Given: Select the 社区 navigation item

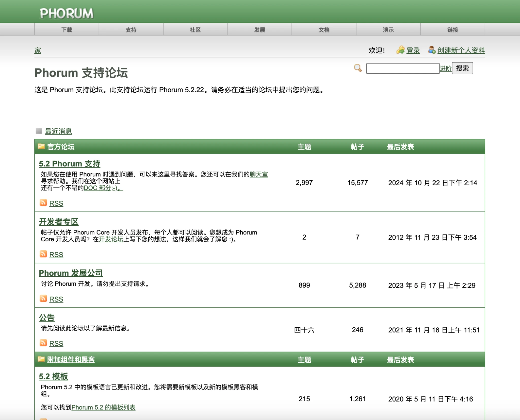Looking at the screenshot, I should 195,30.
